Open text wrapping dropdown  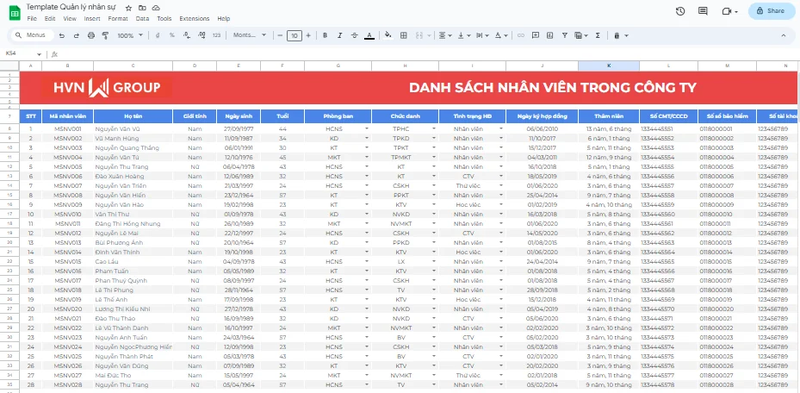point(482,36)
